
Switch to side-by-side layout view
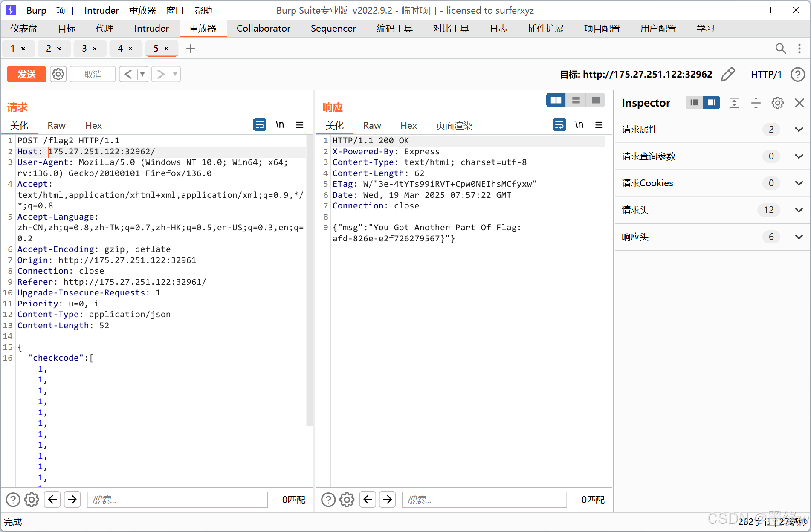[556, 100]
